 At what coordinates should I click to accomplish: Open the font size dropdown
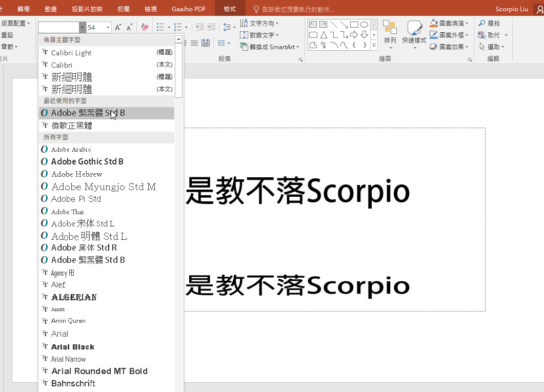tap(108, 27)
